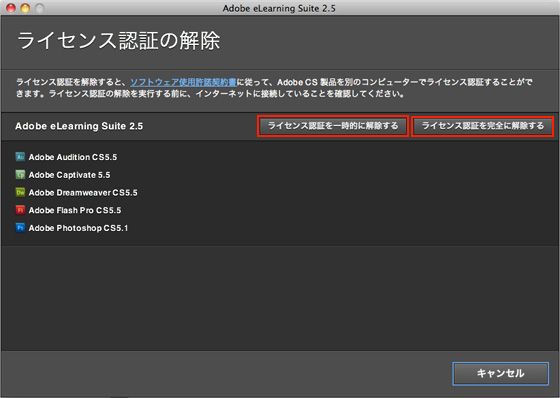Click the Adobe Audition CS5.5 icon
560x398 pixels.
coord(20,156)
